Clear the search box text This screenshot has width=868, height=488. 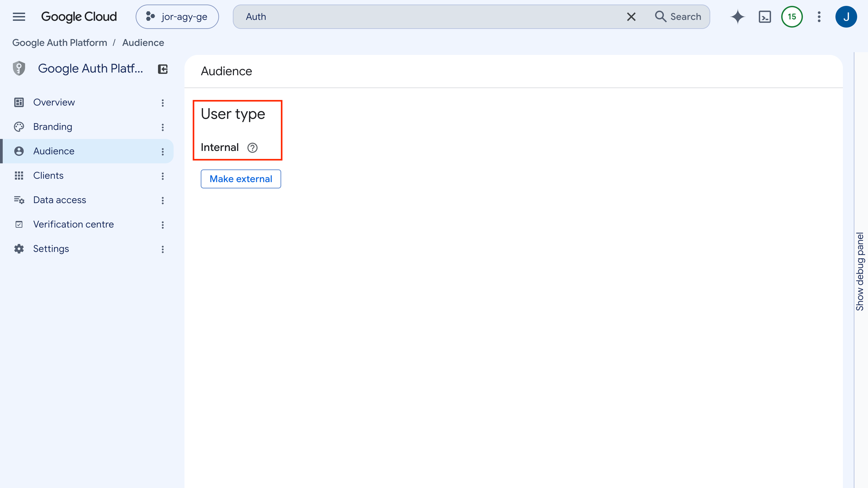click(x=631, y=16)
